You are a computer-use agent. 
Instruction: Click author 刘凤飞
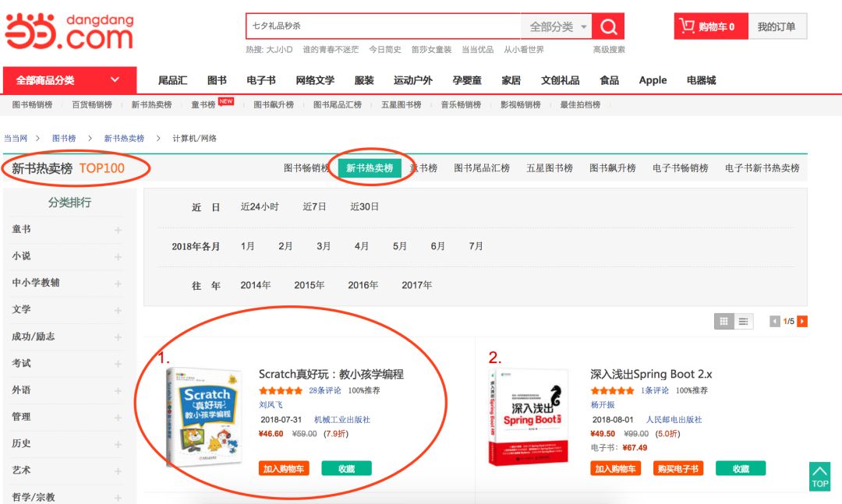(x=271, y=405)
